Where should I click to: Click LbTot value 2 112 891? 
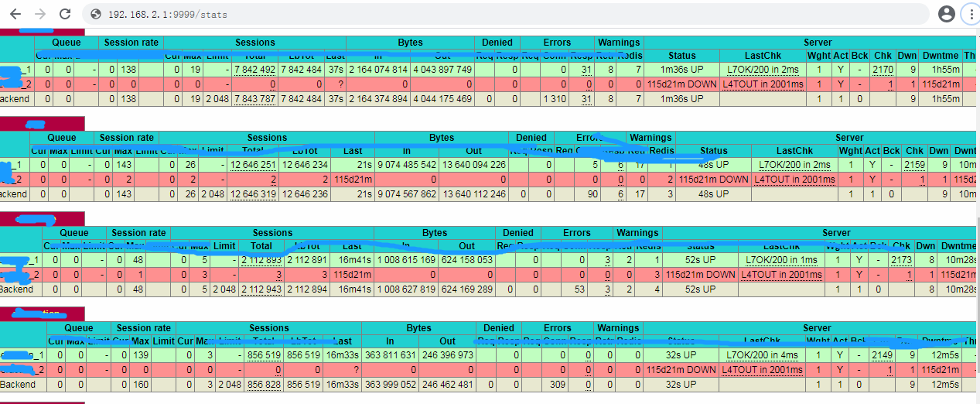pos(309,260)
